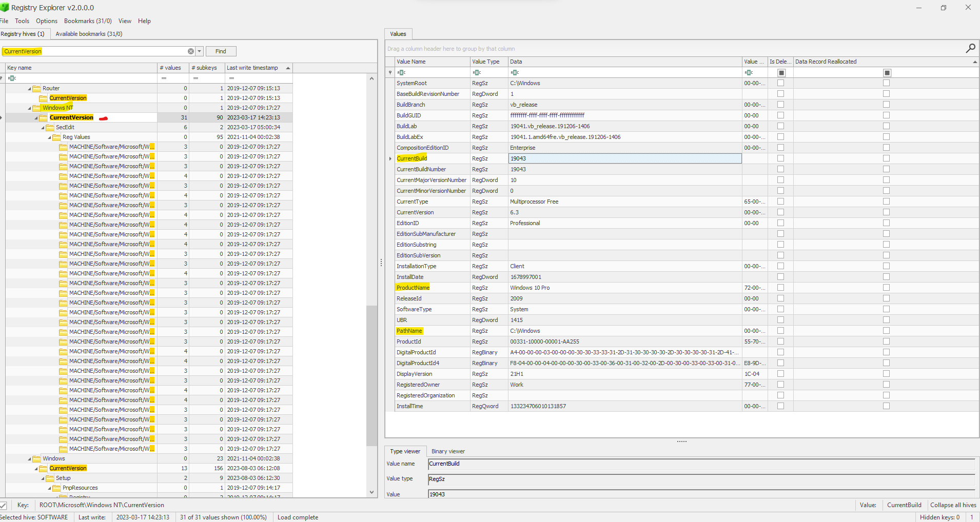Collapse the Reg Values tree node
The height and width of the screenshot is (522, 980).
pos(50,137)
